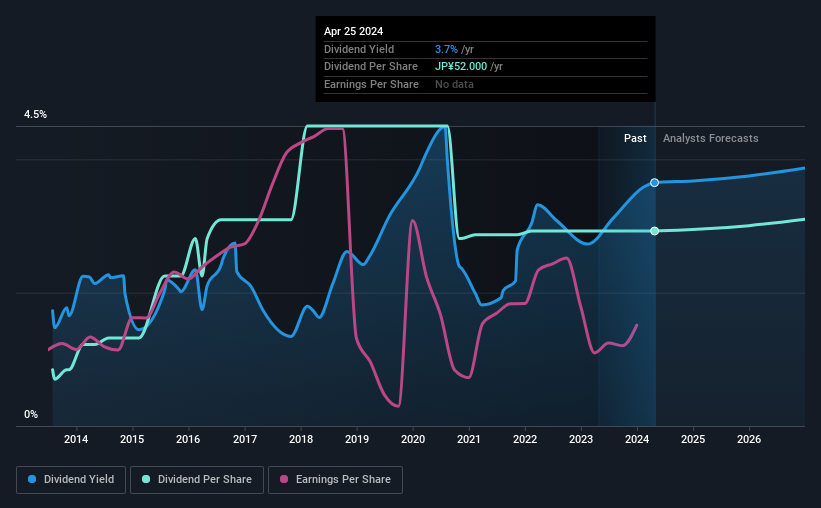Select the 2017 label on the x-axis
The height and width of the screenshot is (508, 821).
(245, 439)
